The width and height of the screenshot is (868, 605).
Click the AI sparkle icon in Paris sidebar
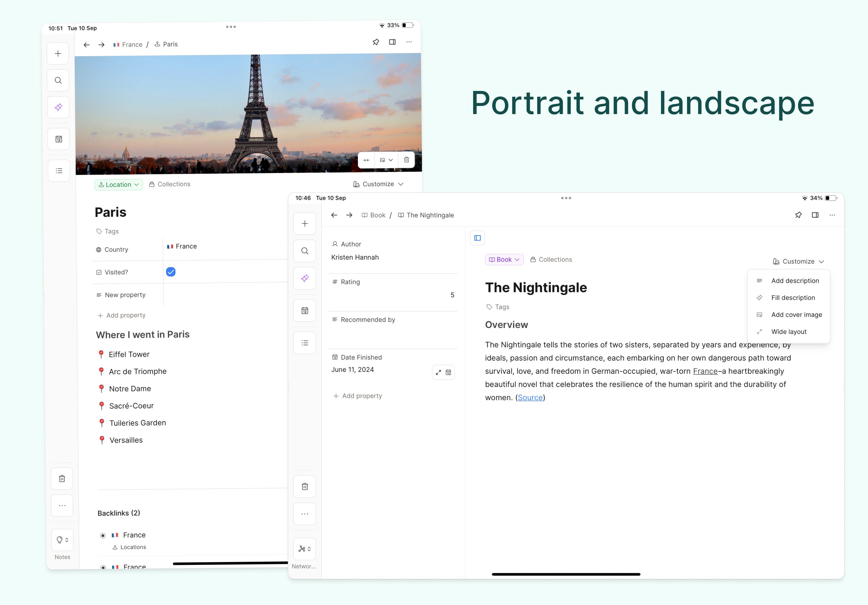pos(58,108)
